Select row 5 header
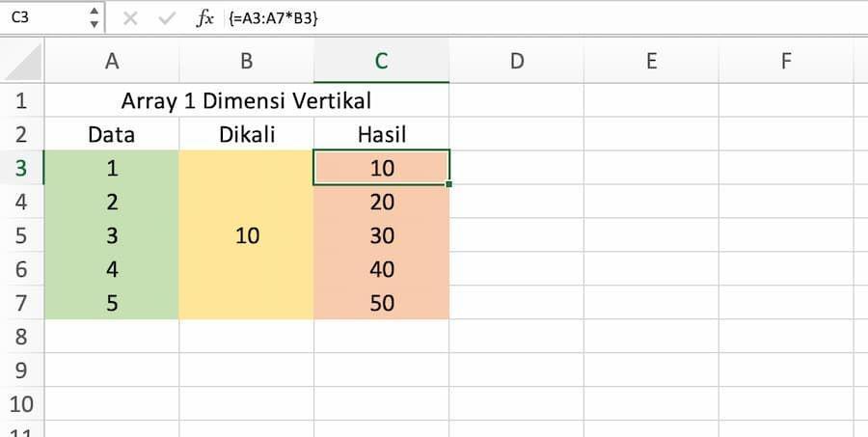 (x=21, y=235)
